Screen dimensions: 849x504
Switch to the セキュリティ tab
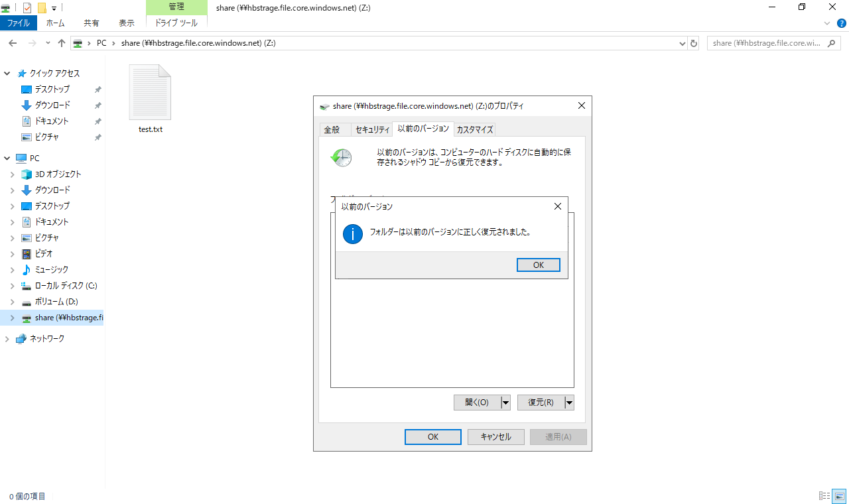tap(371, 129)
